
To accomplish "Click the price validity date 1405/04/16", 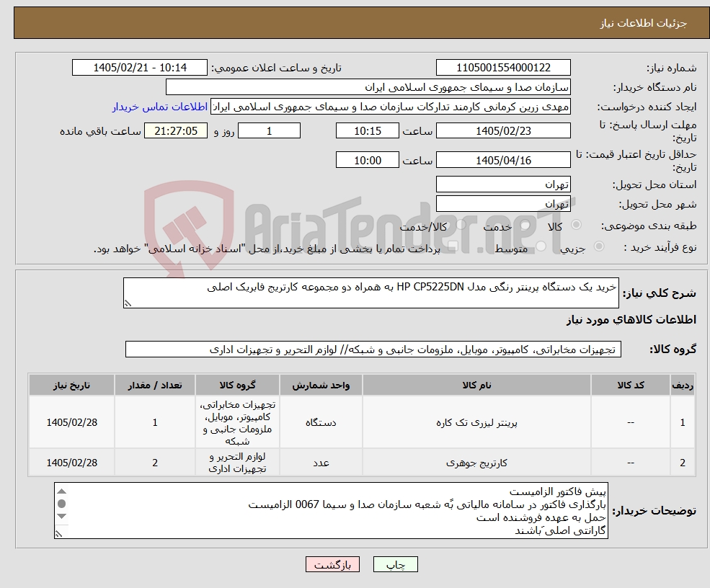I will click(503, 160).
